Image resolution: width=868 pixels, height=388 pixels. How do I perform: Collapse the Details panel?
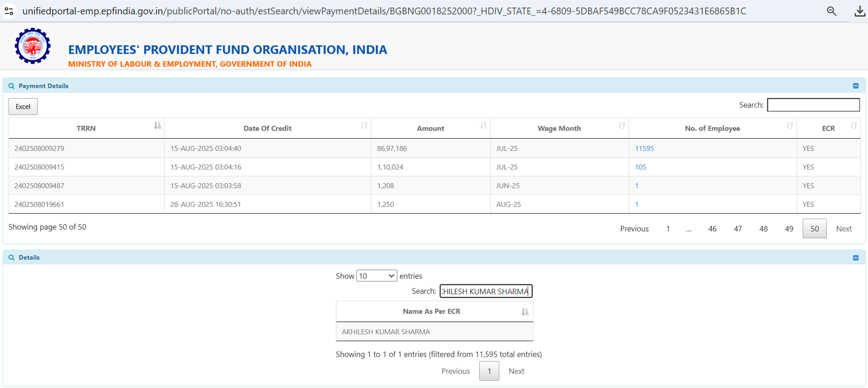pos(855,258)
